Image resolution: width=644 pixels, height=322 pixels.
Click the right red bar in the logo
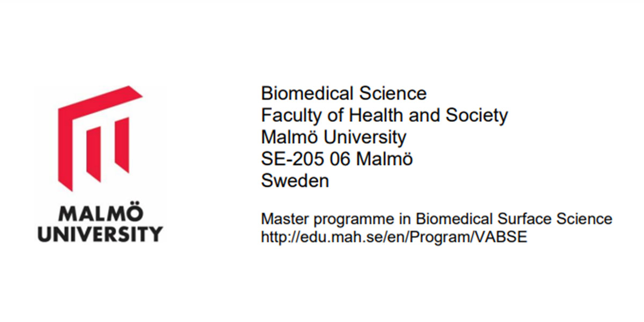[x=122, y=145]
